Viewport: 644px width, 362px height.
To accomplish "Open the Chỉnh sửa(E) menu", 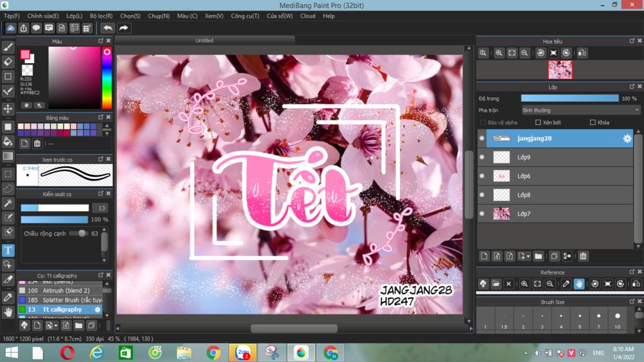I will tap(43, 16).
